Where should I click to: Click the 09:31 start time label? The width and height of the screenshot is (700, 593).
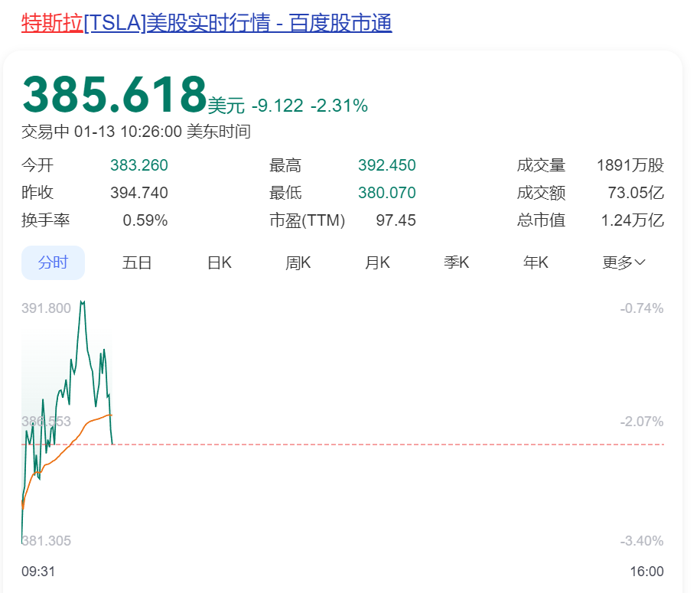click(x=38, y=572)
